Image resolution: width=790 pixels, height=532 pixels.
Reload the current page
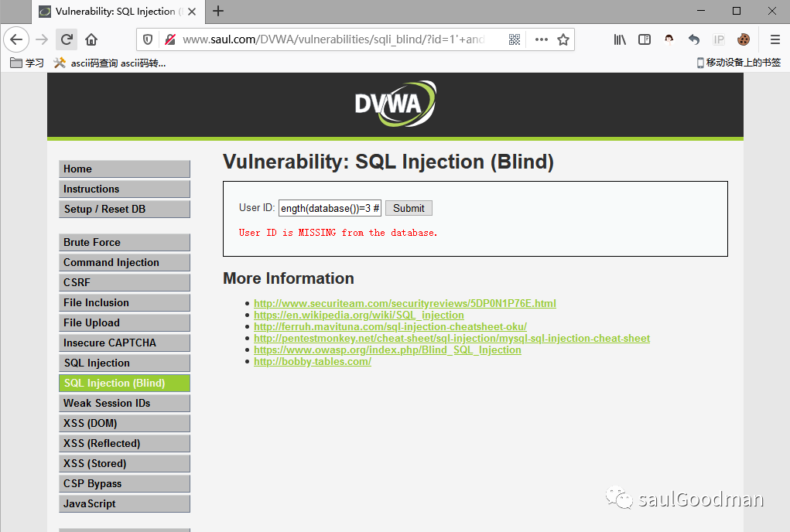[x=67, y=39]
